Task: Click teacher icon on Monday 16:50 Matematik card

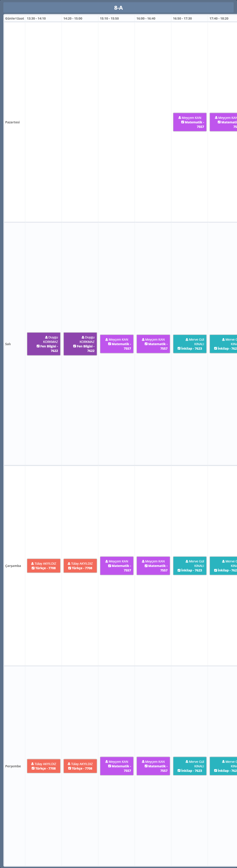Action: tap(179, 118)
